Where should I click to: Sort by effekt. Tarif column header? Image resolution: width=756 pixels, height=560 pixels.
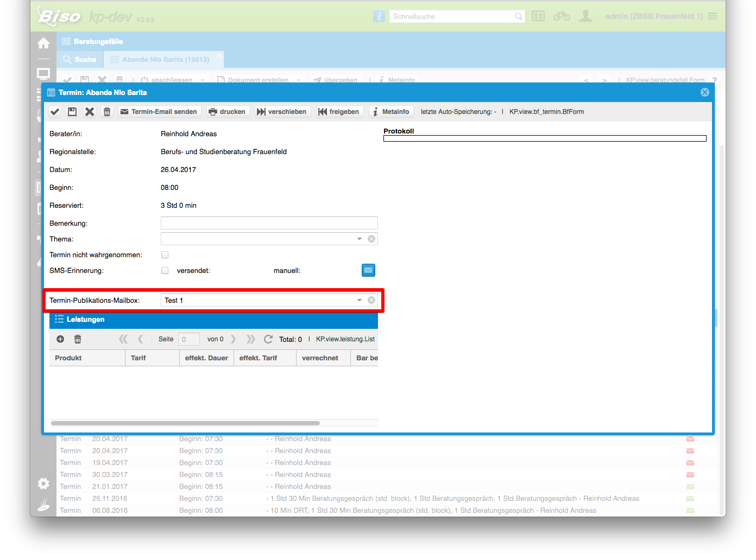[264, 358]
